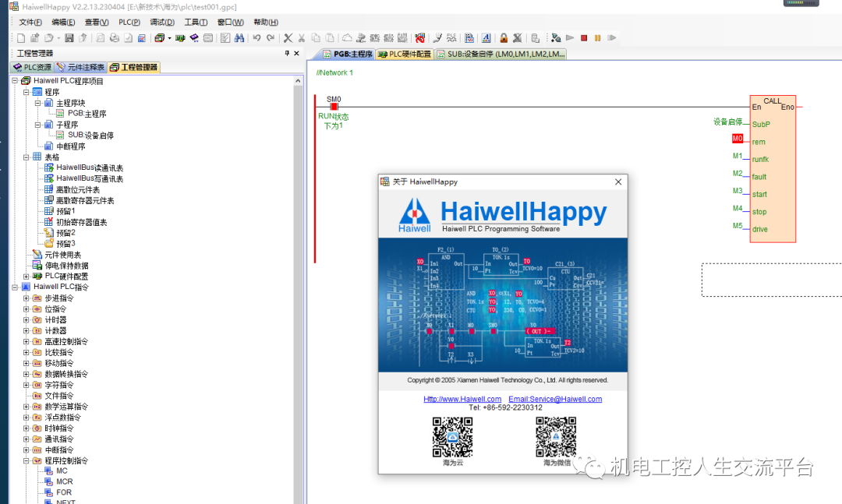Select the MCR instruction in the tree
The image size is (842, 504).
[x=65, y=481]
